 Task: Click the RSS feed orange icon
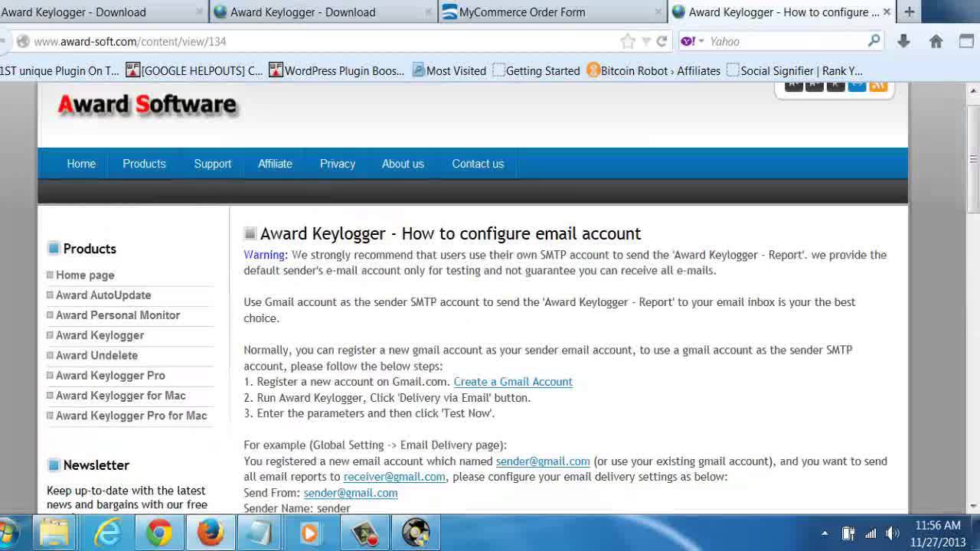click(878, 85)
